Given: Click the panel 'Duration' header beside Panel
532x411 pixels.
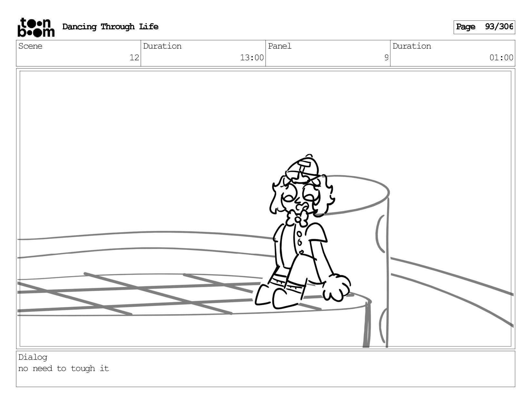Looking at the screenshot, I should click(412, 46).
